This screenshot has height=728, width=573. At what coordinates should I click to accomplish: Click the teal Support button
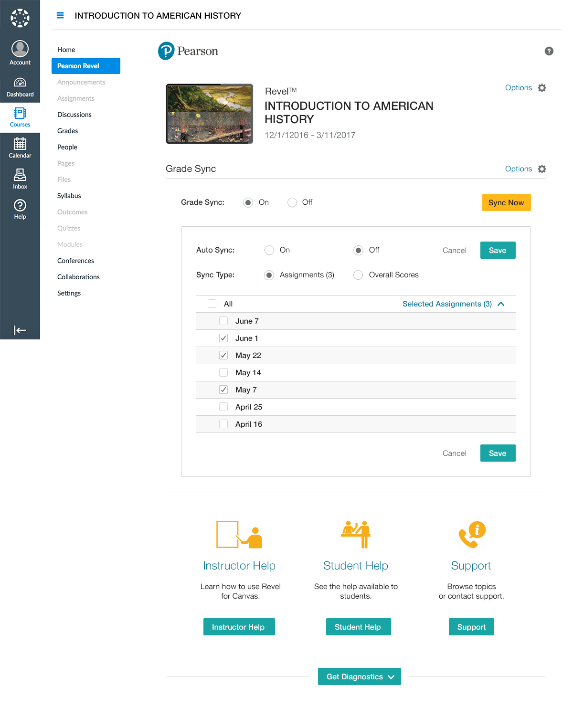click(x=471, y=627)
